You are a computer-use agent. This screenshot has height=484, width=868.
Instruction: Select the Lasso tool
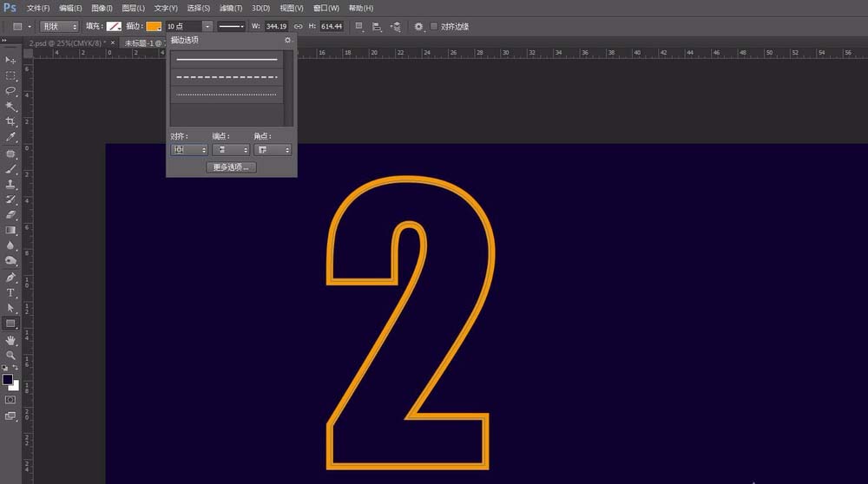click(10, 90)
